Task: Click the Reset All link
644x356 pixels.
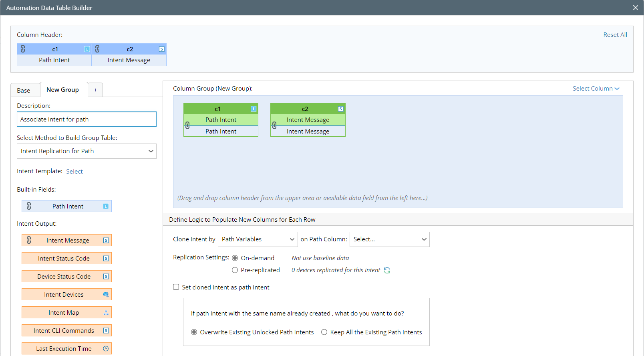Action: click(x=615, y=35)
